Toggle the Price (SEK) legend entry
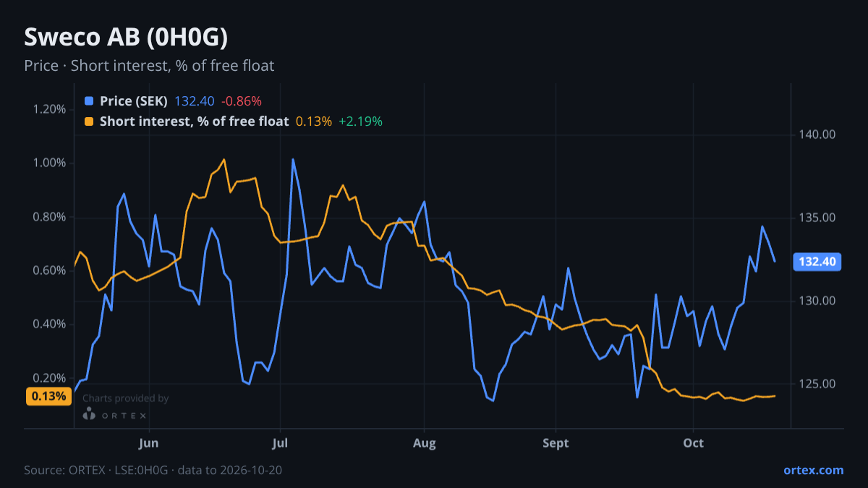This screenshot has height=488, width=868. tap(134, 101)
